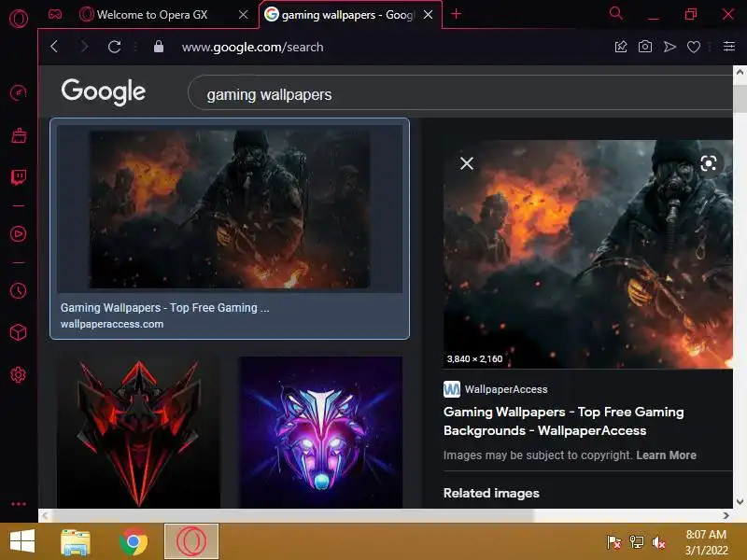Open GX Control speedometer icon in sidebar

click(18, 91)
